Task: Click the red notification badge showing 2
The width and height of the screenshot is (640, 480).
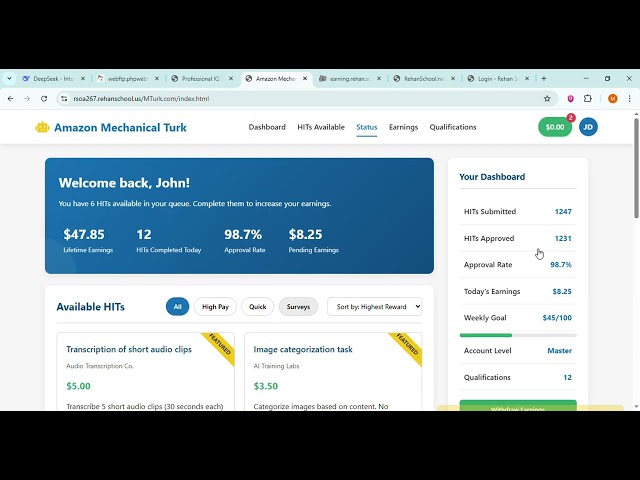Action: [571, 118]
